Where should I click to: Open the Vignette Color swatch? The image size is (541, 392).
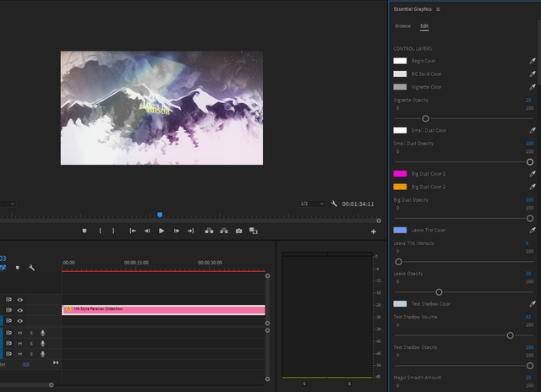click(400, 87)
